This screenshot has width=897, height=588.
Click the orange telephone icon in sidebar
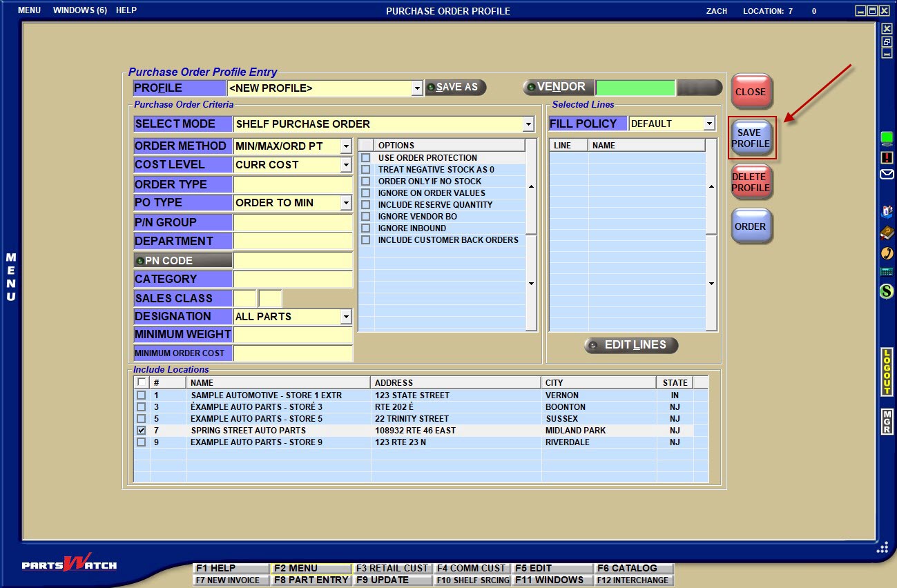tap(887, 253)
